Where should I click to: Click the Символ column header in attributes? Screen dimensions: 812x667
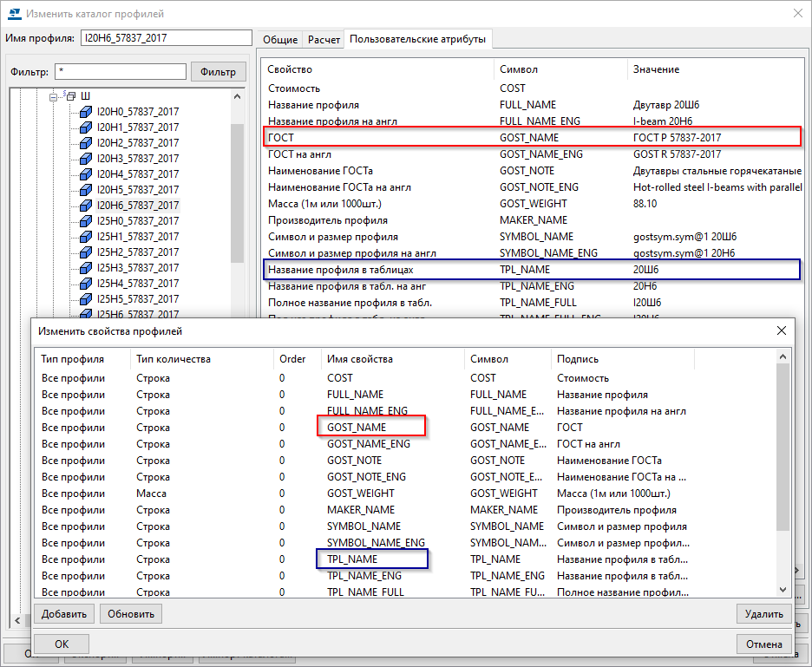560,69
